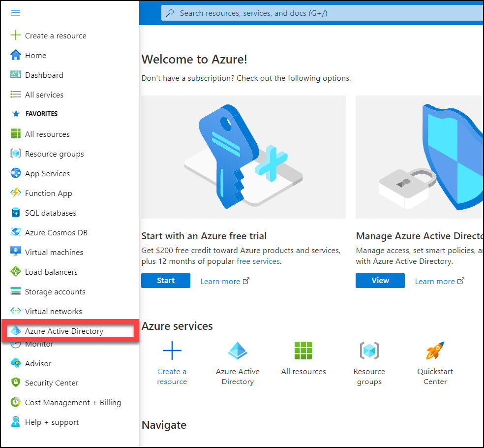The height and width of the screenshot is (448, 484).
Task: Select SQL databases label in sidebar
Action: pyautogui.click(x=51, y=213)
